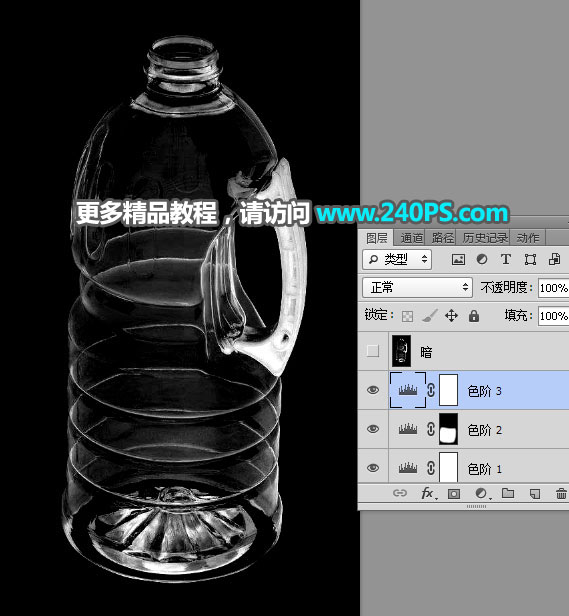
Task: Toggle mask link on 色阶 1 layer
Action: pos(431,468)
